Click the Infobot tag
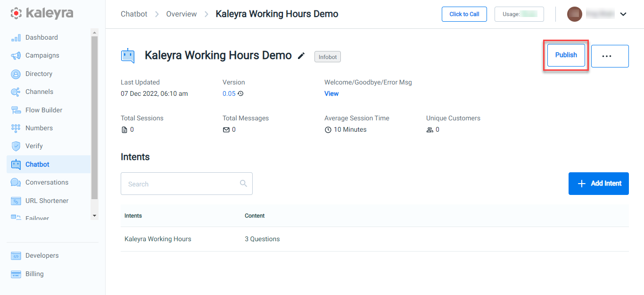The image size is (644, 295). [x=328, y=57]
